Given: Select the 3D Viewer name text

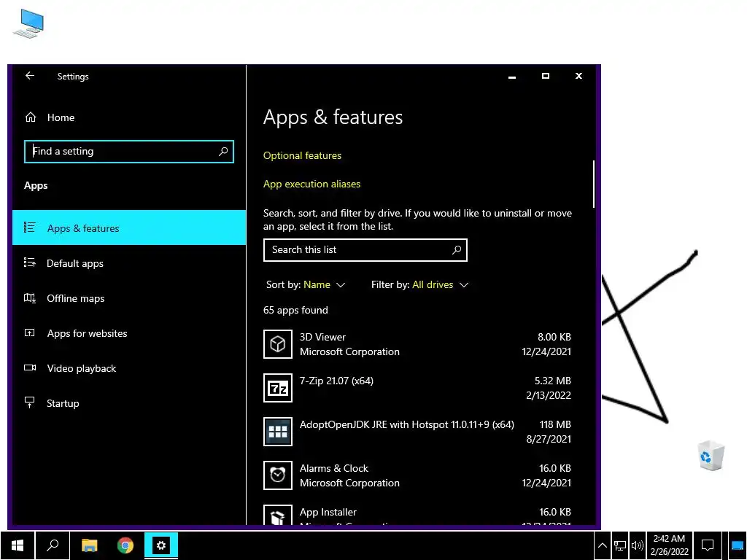Looking at the screenshot, I should tap(322, 337).
